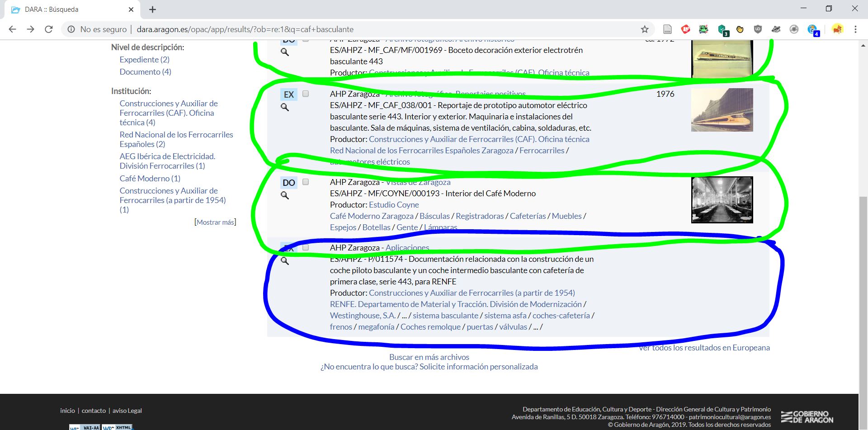Open the electrotrén sketch thumbnail
Screen dimensions: 868x430
pyautogui.click(x=722, y=58)
